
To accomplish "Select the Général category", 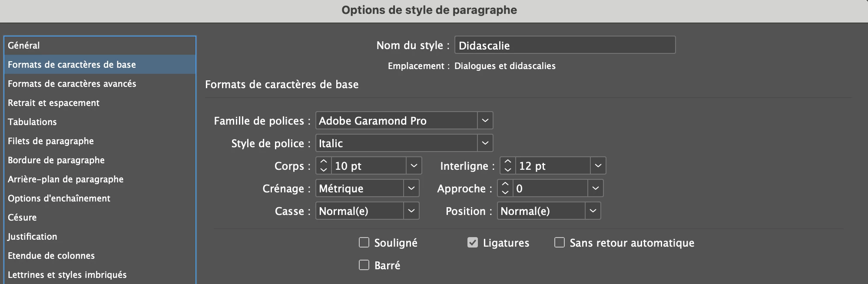I will point(24,46).
